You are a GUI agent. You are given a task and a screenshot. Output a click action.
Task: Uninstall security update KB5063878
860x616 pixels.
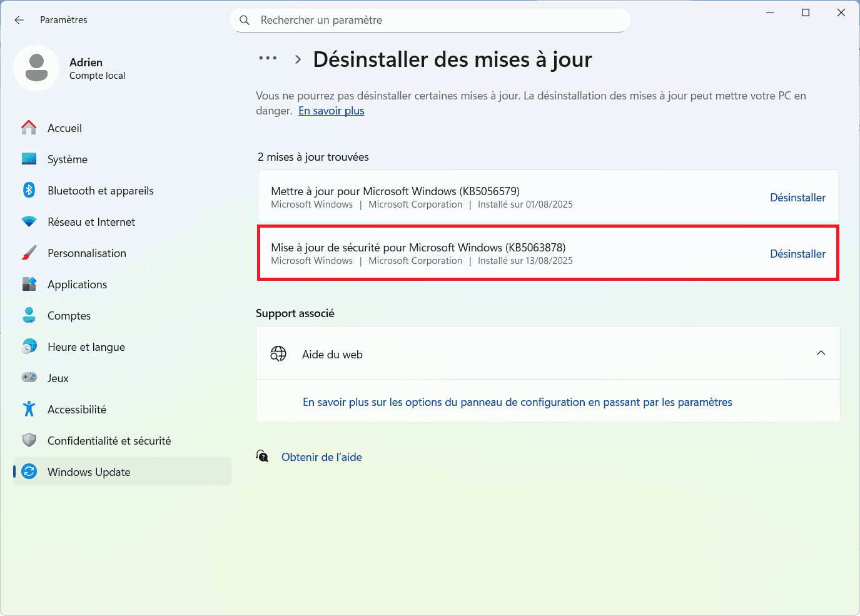[x=797, y=254]
